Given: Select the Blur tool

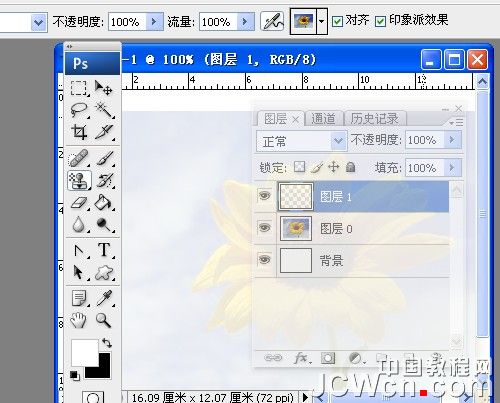Looking at the screenshot, I should point(79,224).
